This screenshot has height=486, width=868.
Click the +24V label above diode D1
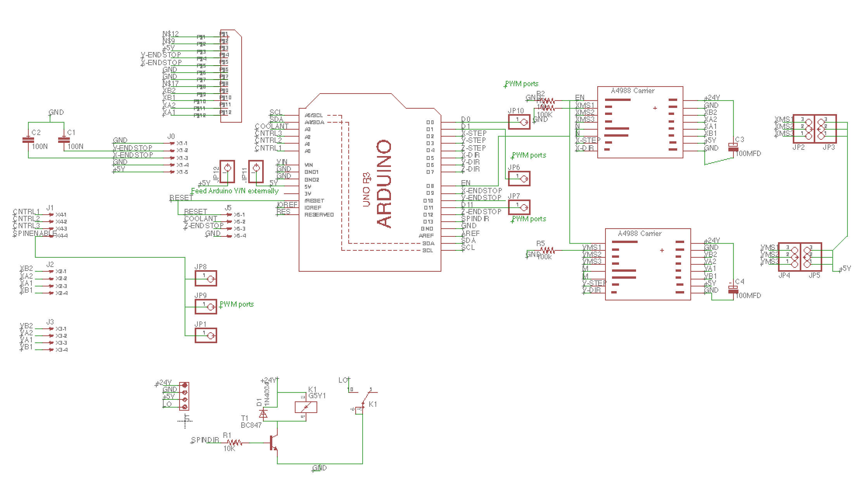269,380
